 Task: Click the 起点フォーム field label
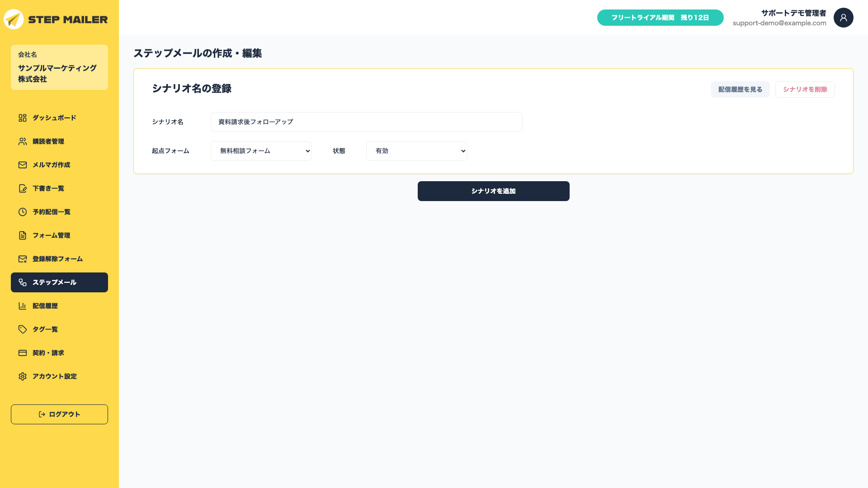coord(170,151)
